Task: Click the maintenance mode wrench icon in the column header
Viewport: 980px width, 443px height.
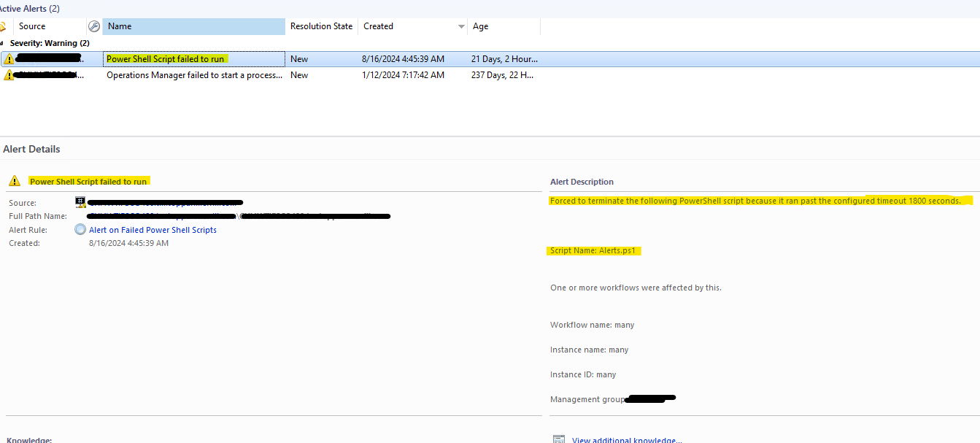Action: pos(94,26)
